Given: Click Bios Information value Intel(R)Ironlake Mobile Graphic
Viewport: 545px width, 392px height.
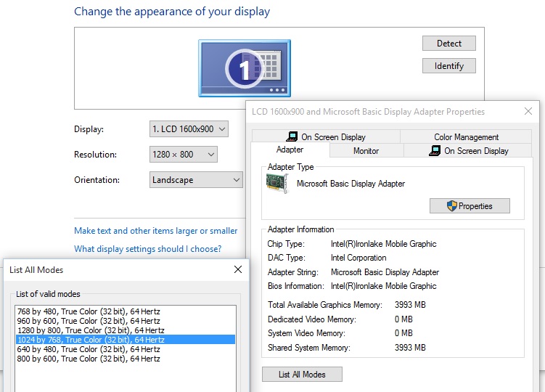Looking at the screenshot, I should pos(383,286).
